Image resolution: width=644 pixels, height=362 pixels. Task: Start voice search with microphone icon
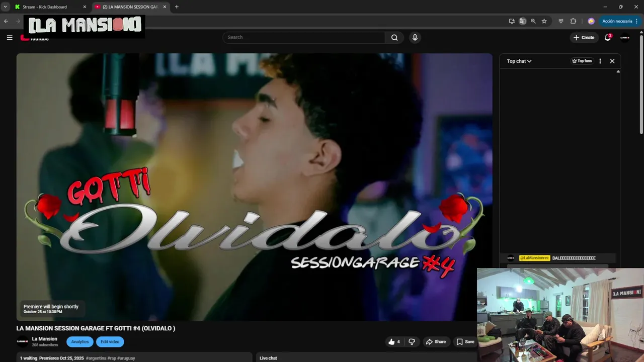(x=415, y=38)
